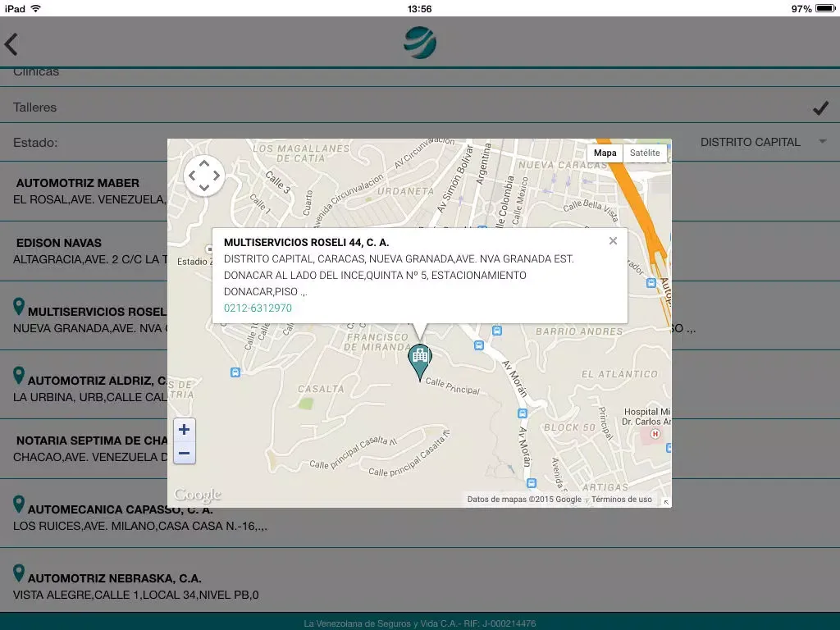Click LOS RUICES,AVE. MILANO address line

[x=140, y=526]
